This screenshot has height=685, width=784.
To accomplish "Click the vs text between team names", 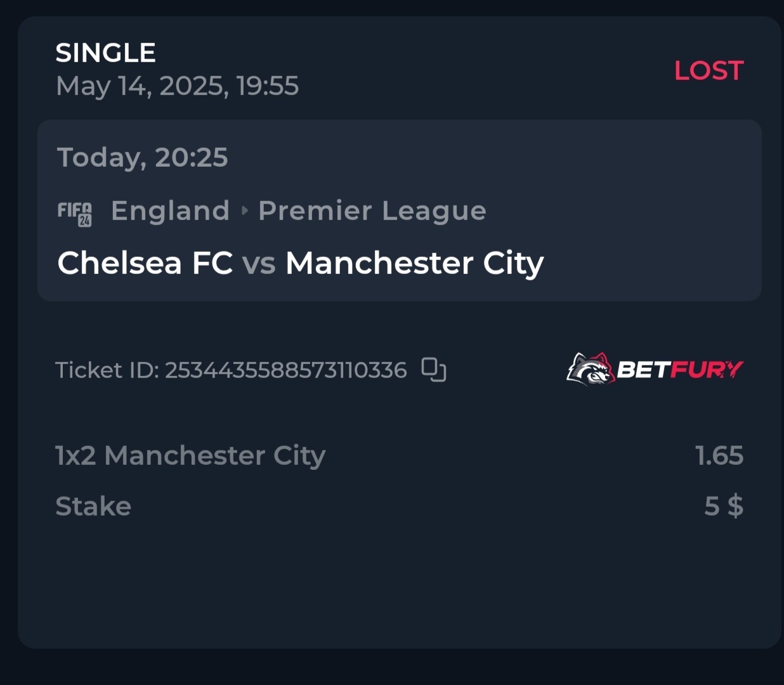I will tap(259, 264).
